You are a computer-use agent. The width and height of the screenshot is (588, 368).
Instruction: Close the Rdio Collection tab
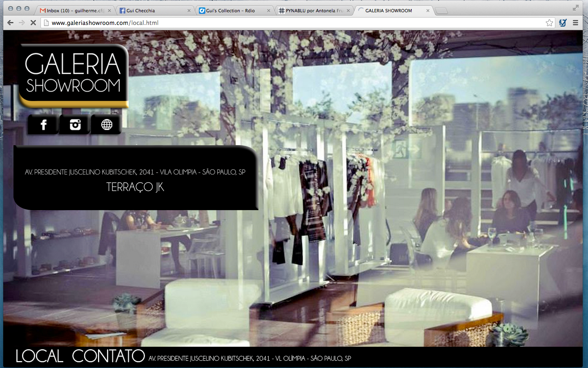[x=268, y=11]
